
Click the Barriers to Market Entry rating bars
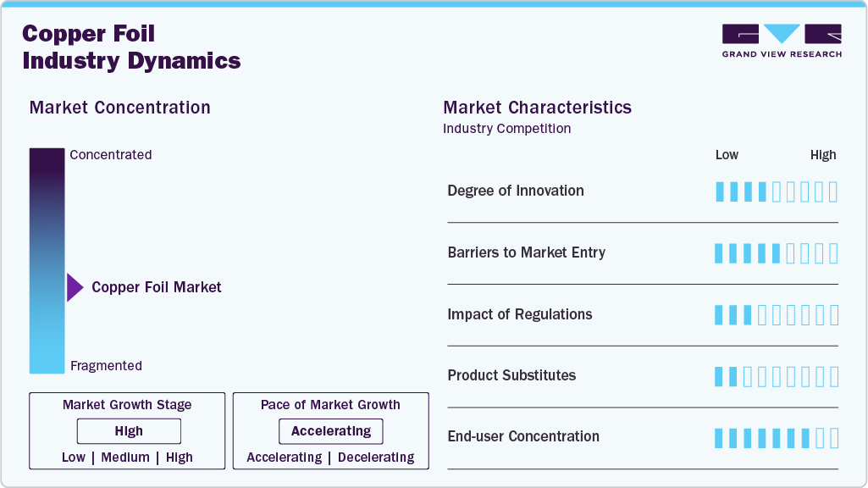pyautogui.click(x=776, y=253)
